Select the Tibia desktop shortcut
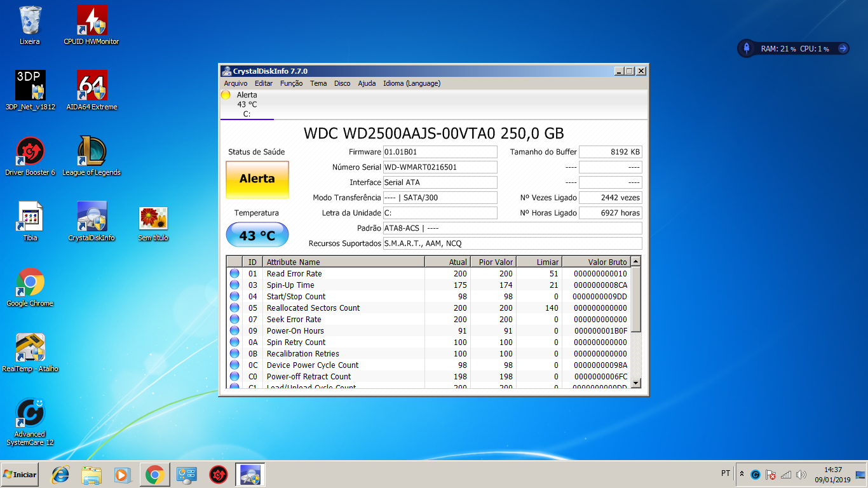This screenshot has width=868, height=488. click(30, 221)
